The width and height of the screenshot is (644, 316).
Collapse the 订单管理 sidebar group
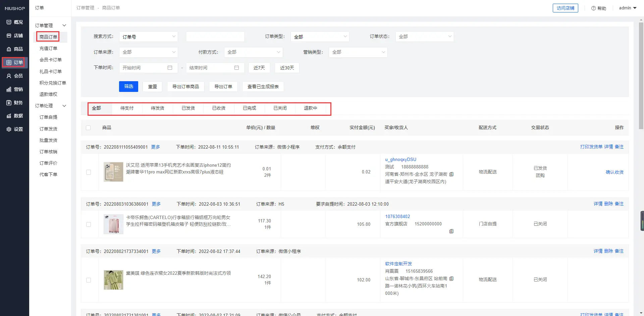(64, 25)
